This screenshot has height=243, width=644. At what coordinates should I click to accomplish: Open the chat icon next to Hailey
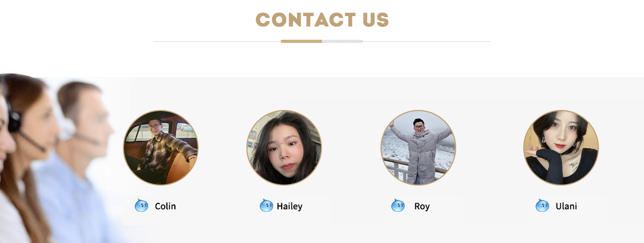click(266, 205)
